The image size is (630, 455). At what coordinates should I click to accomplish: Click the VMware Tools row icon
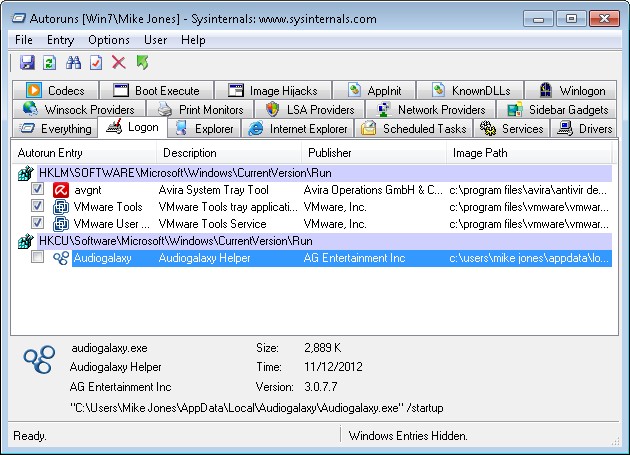[x=61, y=207]
